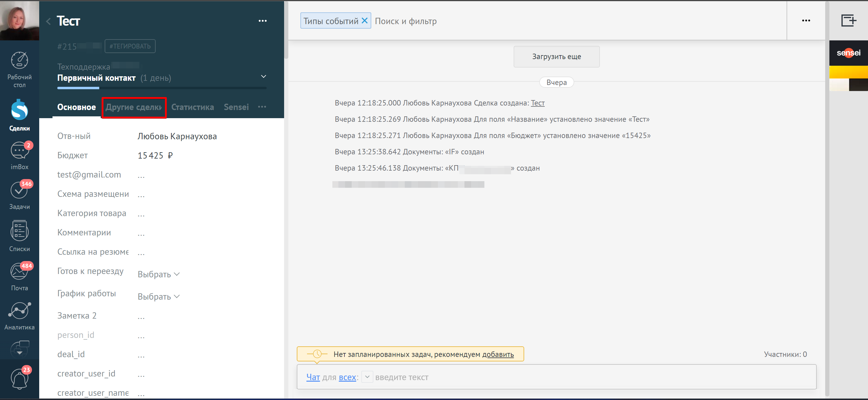Click the добавить task link

point(498,354)
